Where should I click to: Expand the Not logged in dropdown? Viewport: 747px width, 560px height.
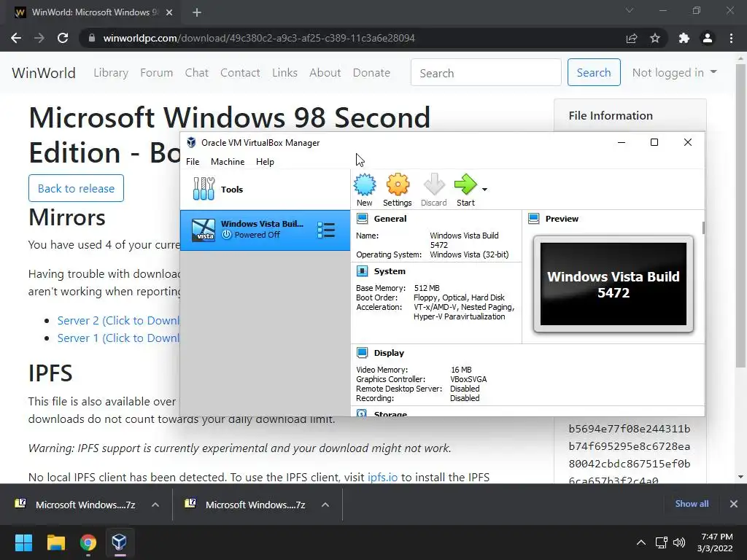click(674, 72)
